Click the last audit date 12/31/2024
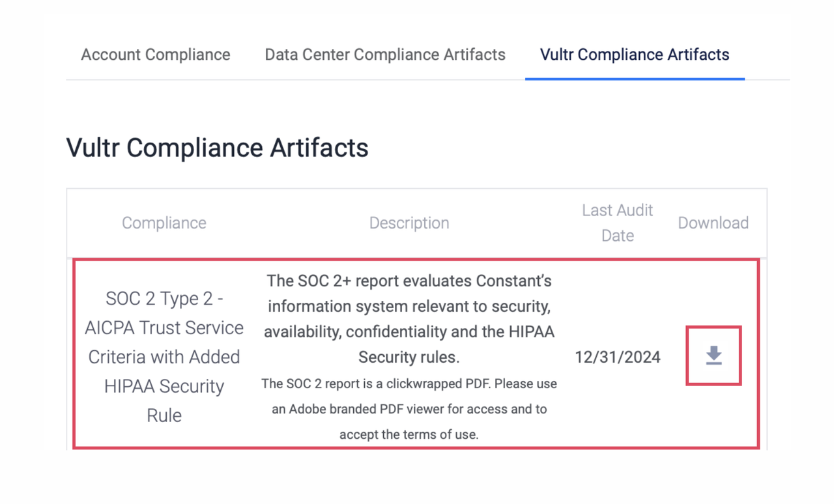 coord(618,356)
